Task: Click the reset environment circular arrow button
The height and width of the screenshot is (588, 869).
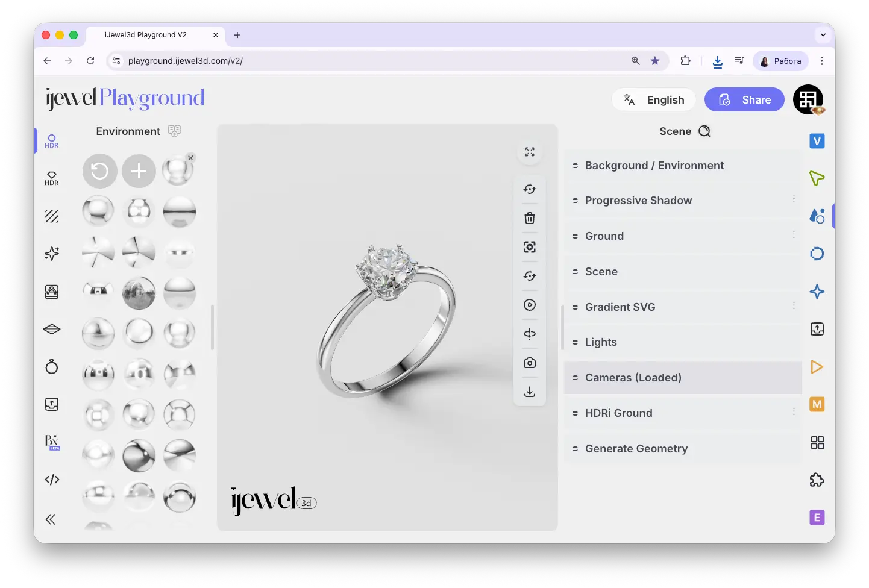Action: click(100, 171)
